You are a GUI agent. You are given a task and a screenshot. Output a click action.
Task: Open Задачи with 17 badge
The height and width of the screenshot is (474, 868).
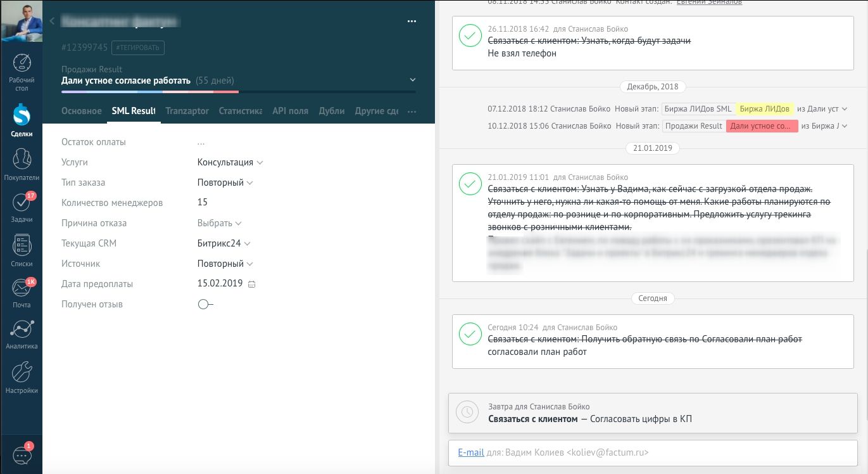pyautogui.click(x=22, y=207)
